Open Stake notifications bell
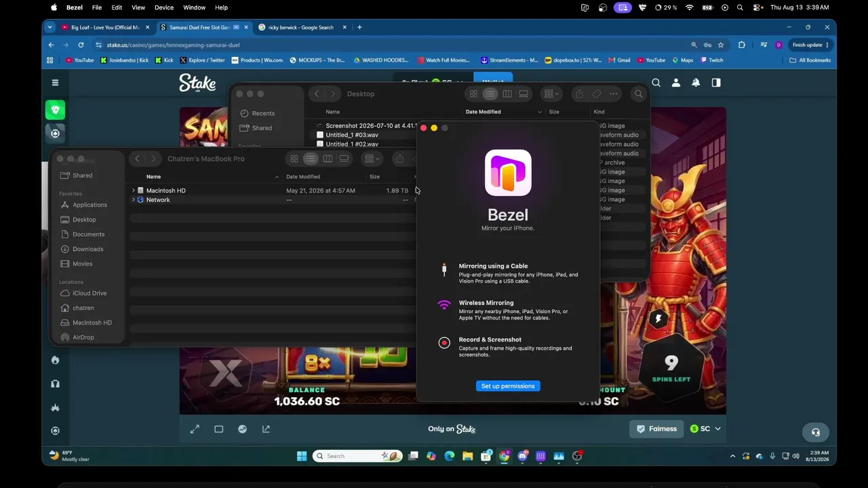The image size is (868, 488). point(695,83)
